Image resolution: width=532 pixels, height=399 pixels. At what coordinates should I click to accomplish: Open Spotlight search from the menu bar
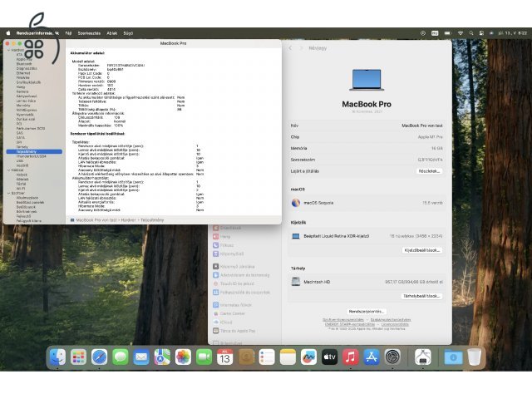(471, 33)
